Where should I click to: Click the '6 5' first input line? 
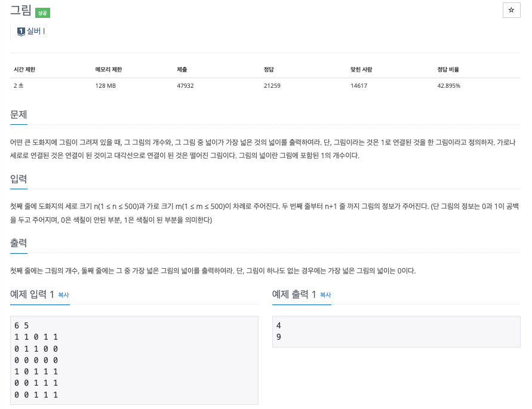click(x=21, y=325)
